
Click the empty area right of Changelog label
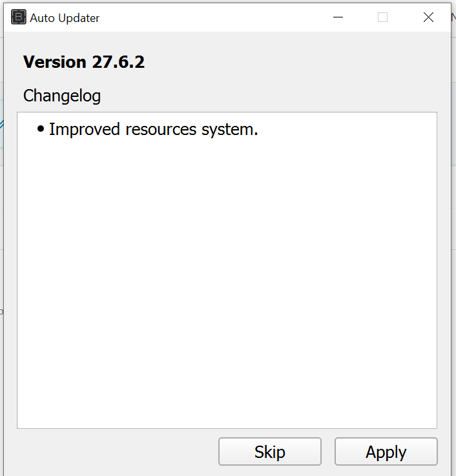[x=271, y=96]
